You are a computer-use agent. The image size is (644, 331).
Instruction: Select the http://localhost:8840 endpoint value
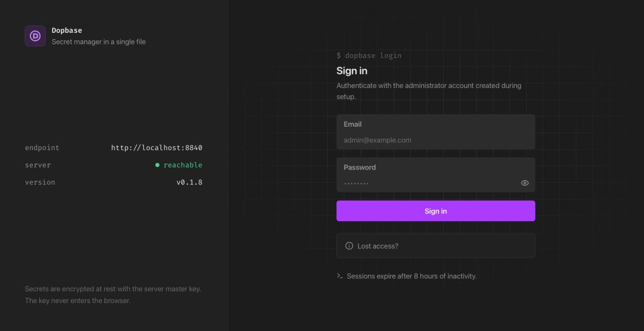coord(157,148)
